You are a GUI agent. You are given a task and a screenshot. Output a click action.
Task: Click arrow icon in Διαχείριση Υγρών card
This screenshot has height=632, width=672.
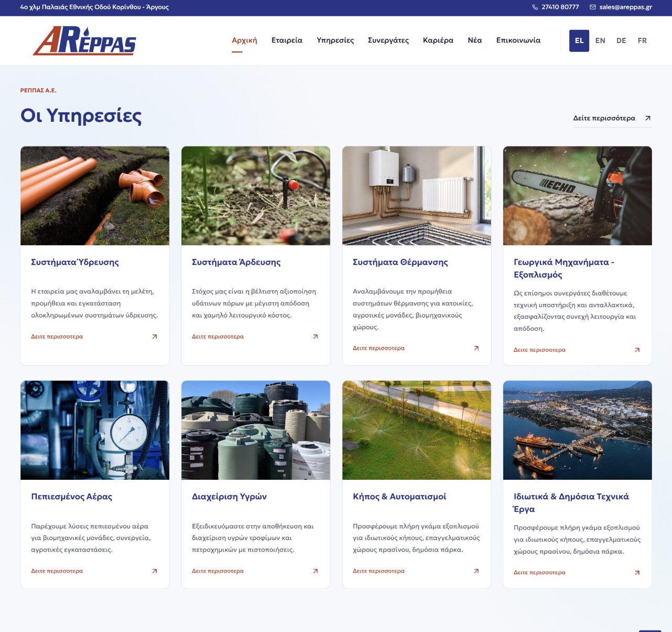(315, 571)
